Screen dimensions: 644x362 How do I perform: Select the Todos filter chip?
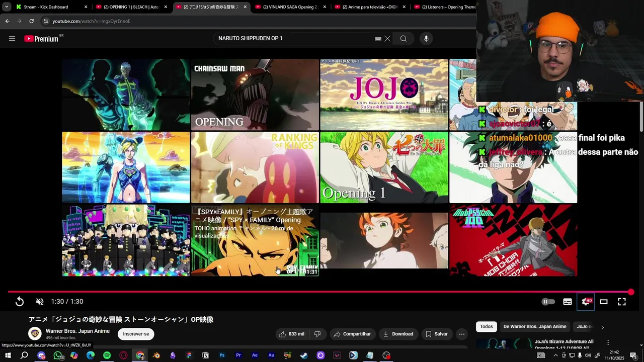(487, 327)
